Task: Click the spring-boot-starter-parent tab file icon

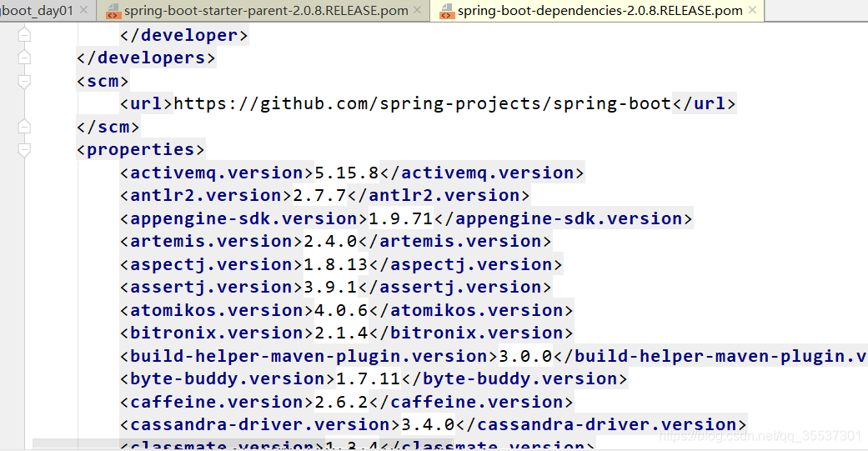Action: (113, 11)
